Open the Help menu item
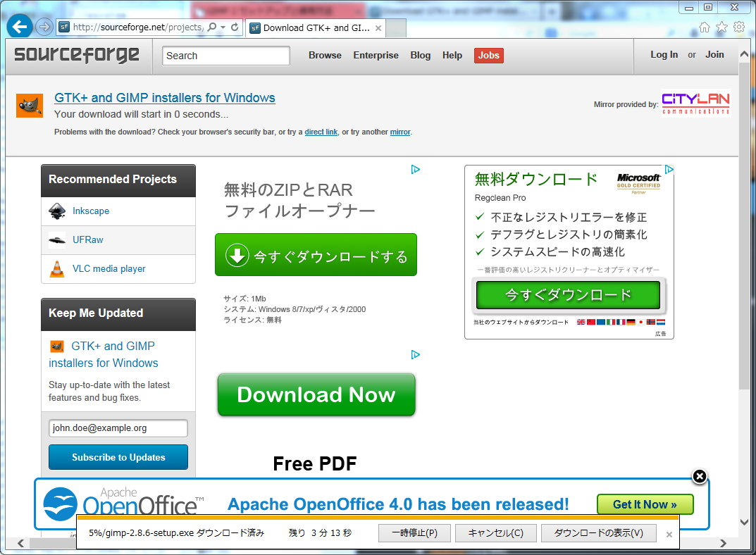756x555 pixels. coord(452,56)
